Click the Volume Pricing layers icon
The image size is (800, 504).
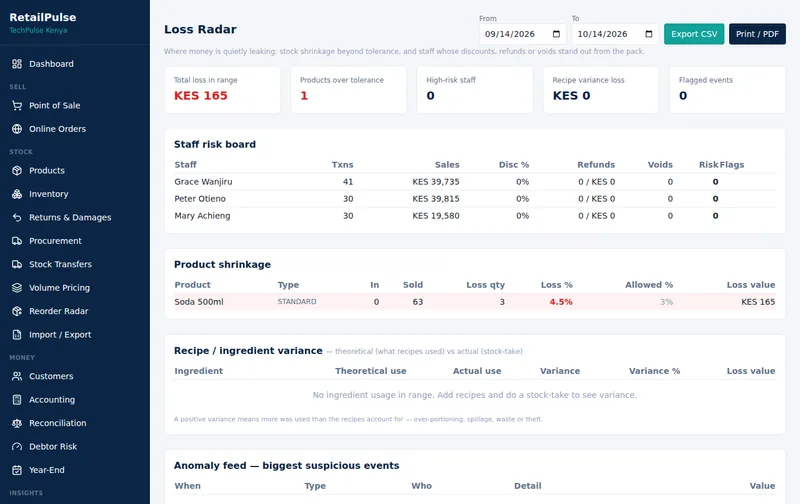[x=17, y=288]
